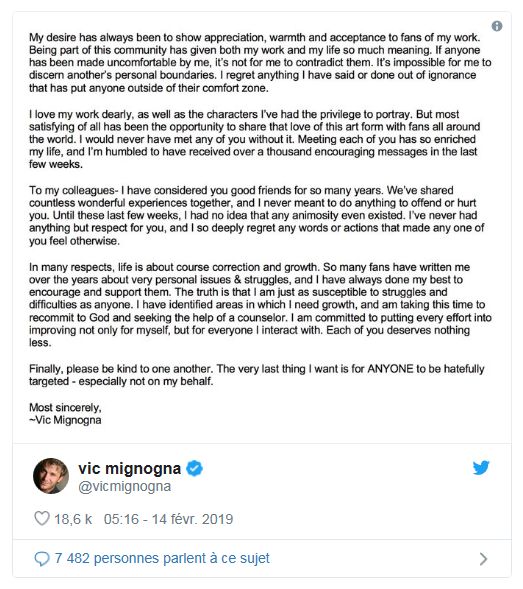Visit the @vicmignogna handle
Image resolution: width=523 pixels, height=589 pixels.
click(x=124, y=486)
